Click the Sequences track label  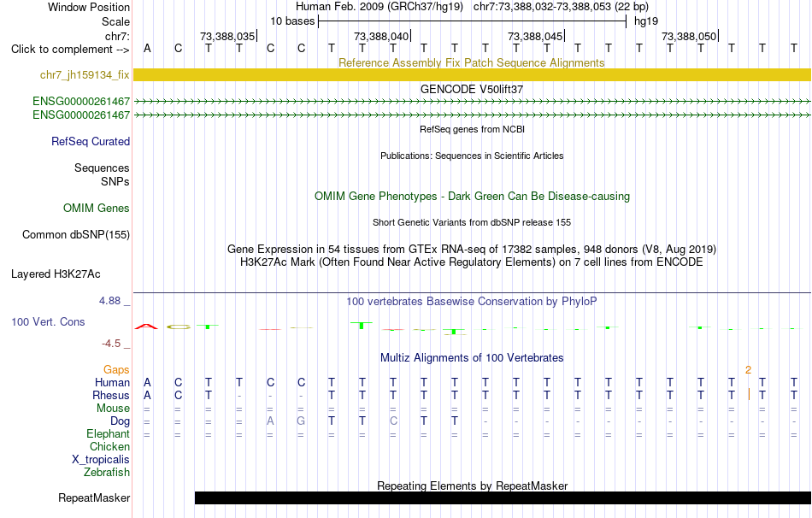[x=102, y=168]
